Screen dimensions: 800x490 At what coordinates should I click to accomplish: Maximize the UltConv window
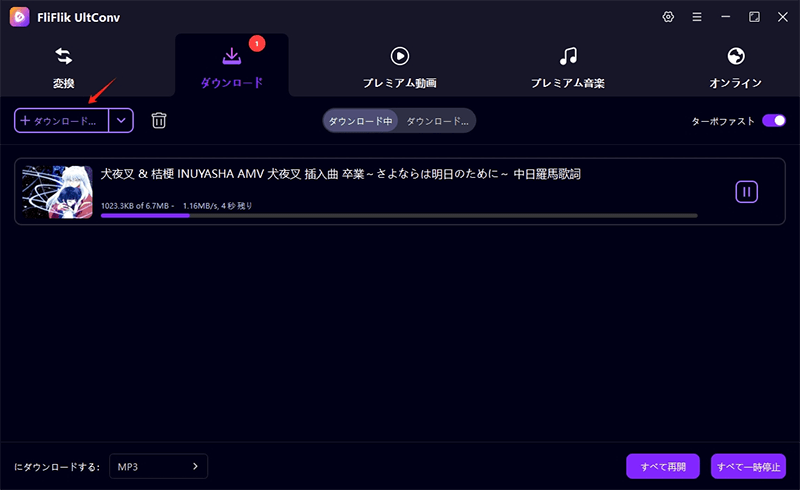754,17
